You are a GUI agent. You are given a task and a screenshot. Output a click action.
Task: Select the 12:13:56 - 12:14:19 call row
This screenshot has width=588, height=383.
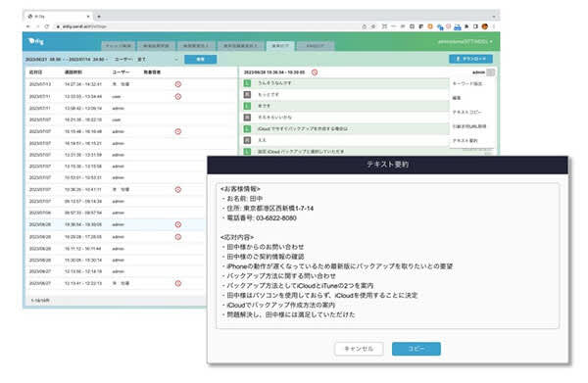pos(117,271)
